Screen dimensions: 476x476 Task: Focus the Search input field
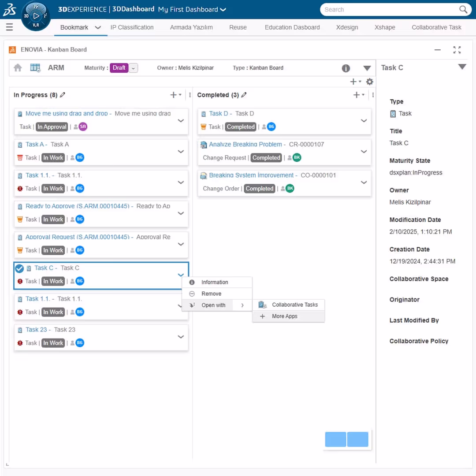[x=390, y=9]
